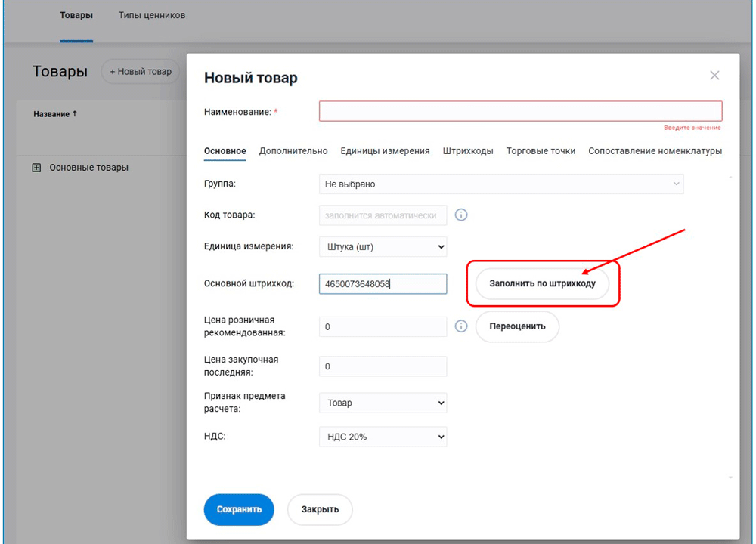Open the Группа dropdown
The height and width of the screenshot is (544, 756).
click(500, 184)
